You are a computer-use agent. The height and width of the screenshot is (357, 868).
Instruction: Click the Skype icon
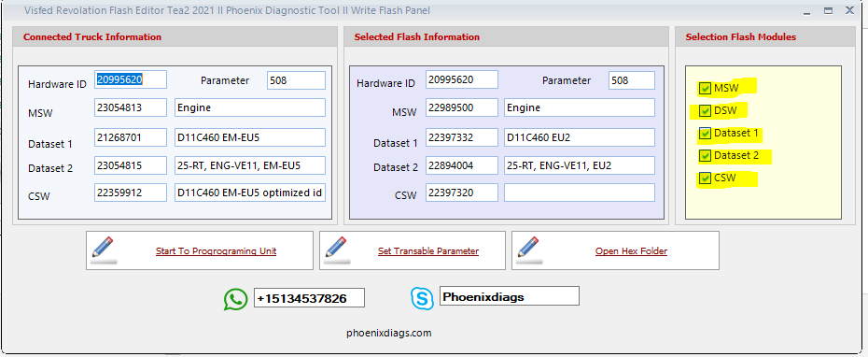pos(422,298)
